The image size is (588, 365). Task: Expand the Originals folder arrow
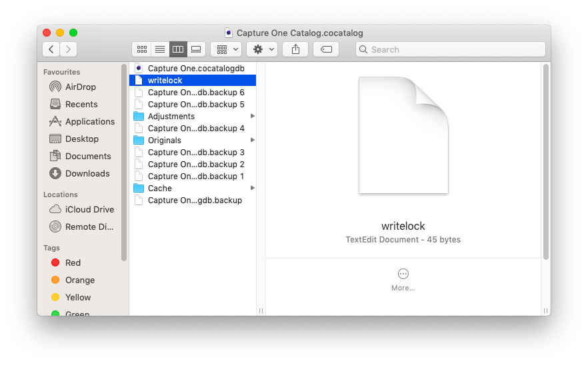click(252, 141)
